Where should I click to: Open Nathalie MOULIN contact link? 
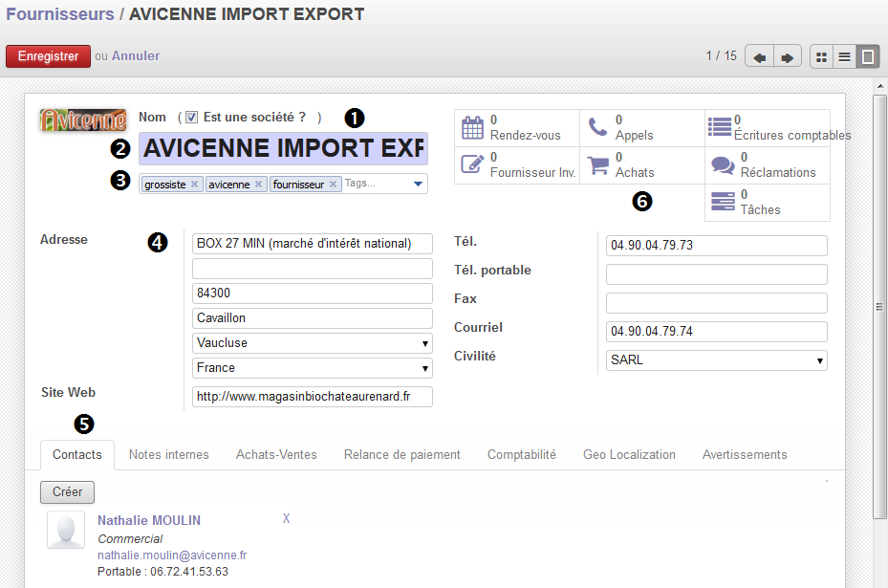149,520
